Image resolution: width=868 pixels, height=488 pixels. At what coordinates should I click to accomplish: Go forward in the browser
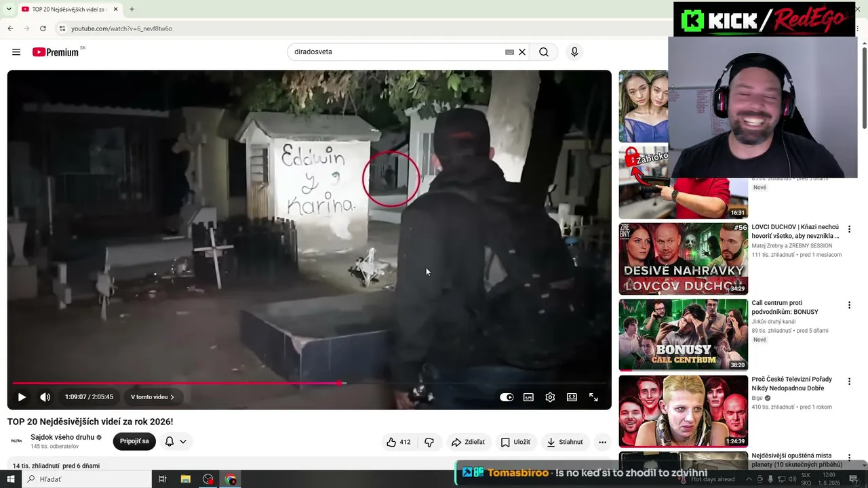point(26,28)
